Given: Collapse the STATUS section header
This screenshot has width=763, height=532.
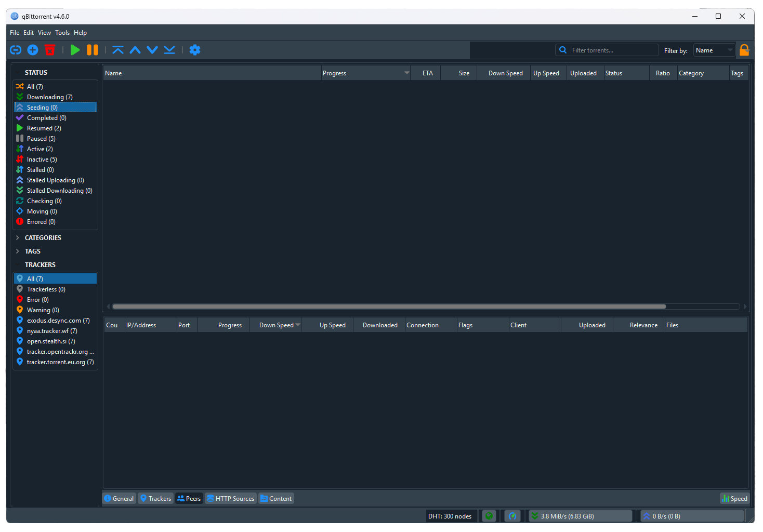Looking at the screenshot, I should (x=36, y=73).
